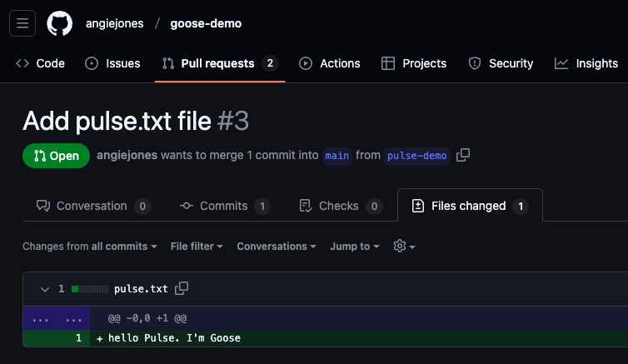This screenshot has width=628, height=364.
Task: Click added line number 1
Action: [78, 338]
